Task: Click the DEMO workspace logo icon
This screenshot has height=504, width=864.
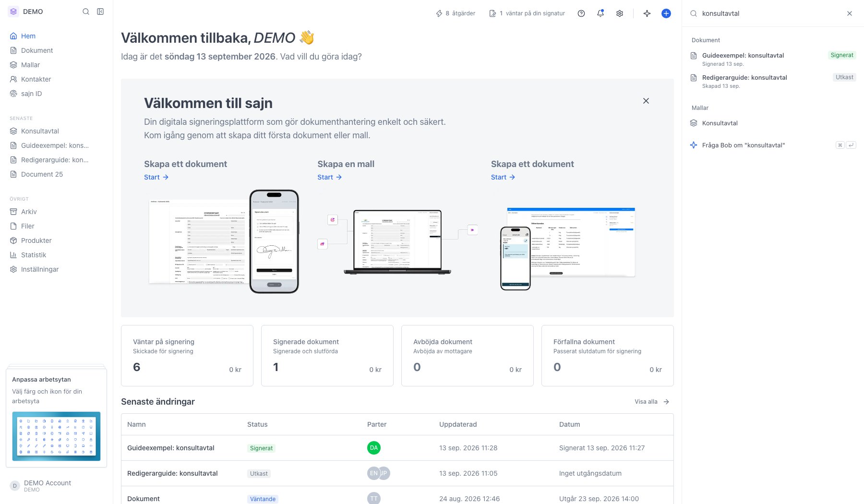Action: pyautogui.click(x=13, y=12)
